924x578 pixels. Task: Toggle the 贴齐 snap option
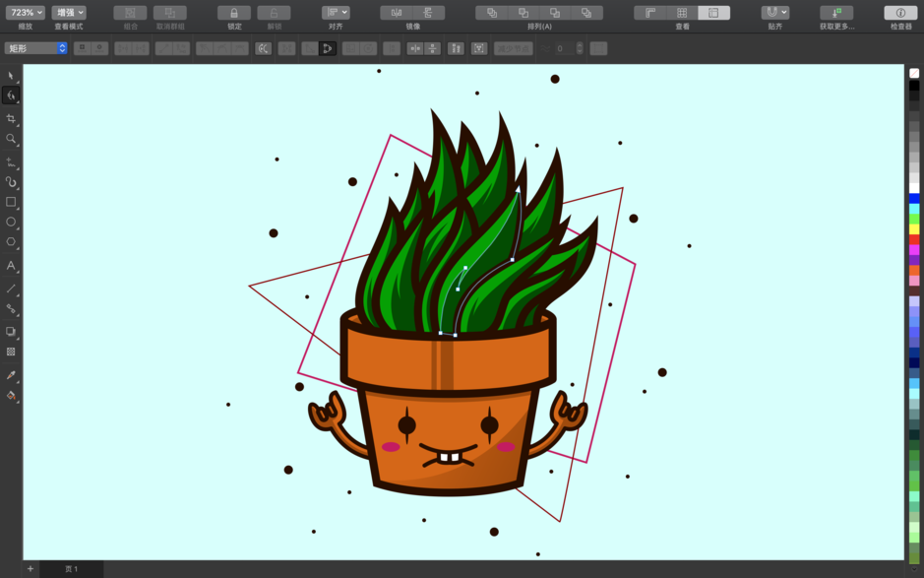click(x=773, y=13)
